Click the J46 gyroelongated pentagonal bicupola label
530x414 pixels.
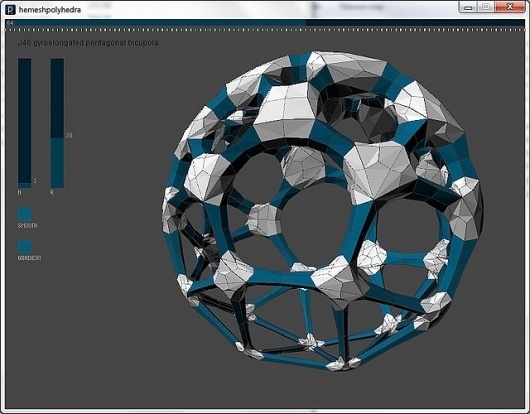[88, 43]
